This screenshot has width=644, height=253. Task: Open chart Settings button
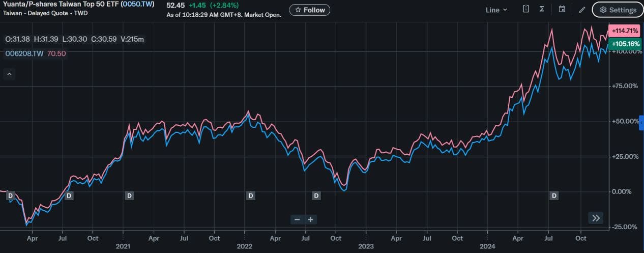pyautogui.click(x=618, y=10)
